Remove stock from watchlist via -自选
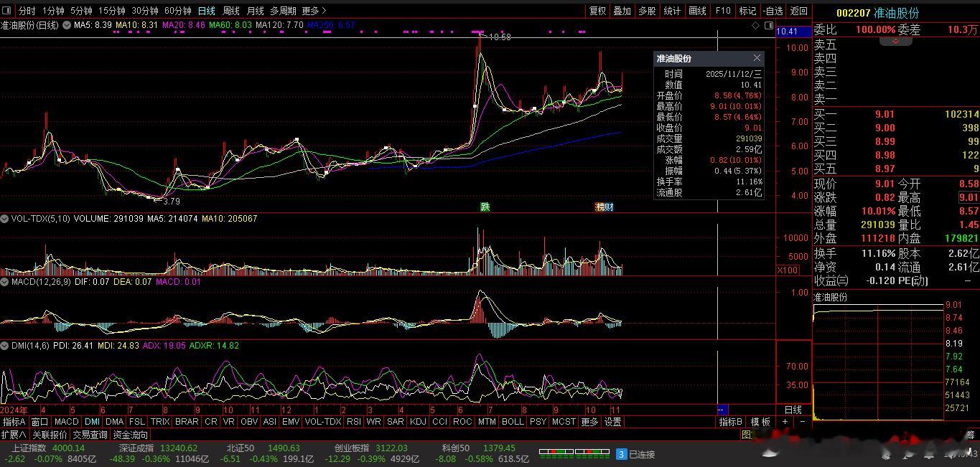Image resolution: width=980 pixels, height=467 pixels. [773, 11]
